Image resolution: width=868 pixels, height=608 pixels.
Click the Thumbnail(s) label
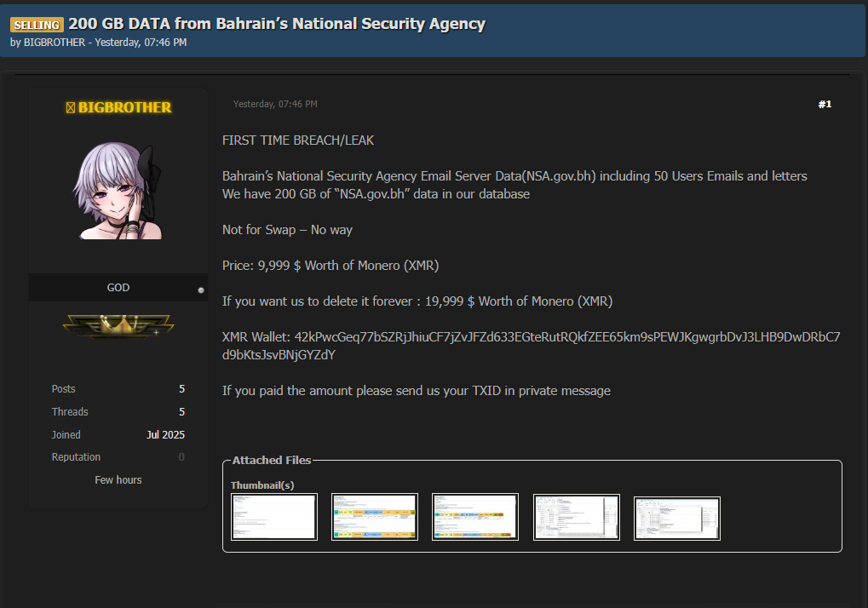pos(262,485)
